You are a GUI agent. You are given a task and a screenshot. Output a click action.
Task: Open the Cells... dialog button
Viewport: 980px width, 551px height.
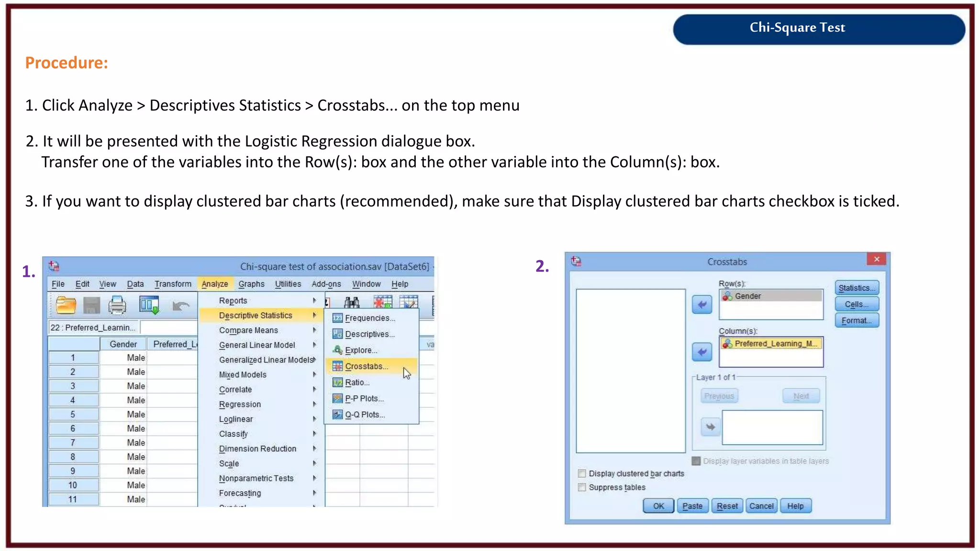pos(857,304)
